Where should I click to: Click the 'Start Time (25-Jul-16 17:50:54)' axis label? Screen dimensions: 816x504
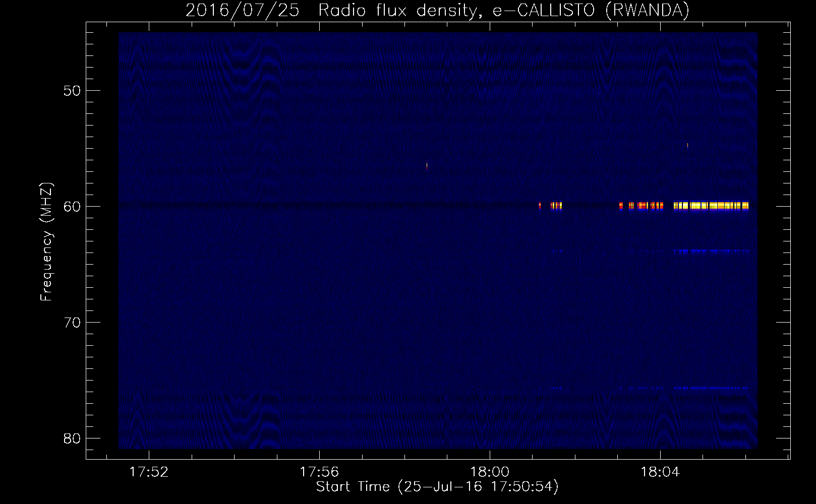click(437, 486)
